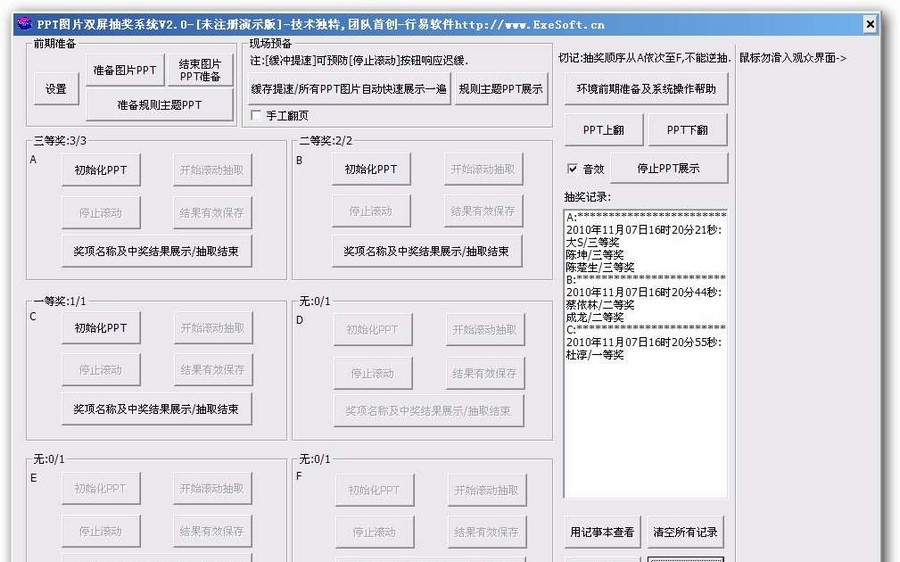Click 准备规则主题PPT button
Screen dimensions: 900x562
point(160,105)
